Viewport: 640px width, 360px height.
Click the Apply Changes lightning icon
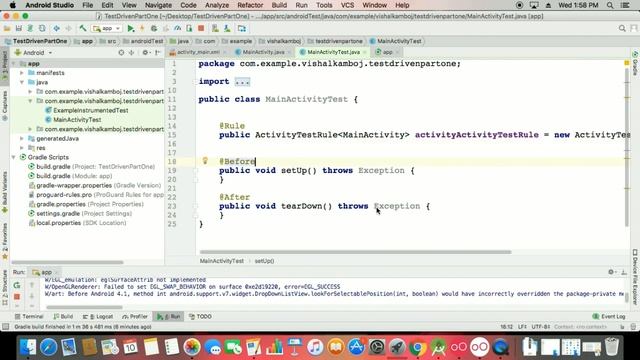click(x=142, y=29)
